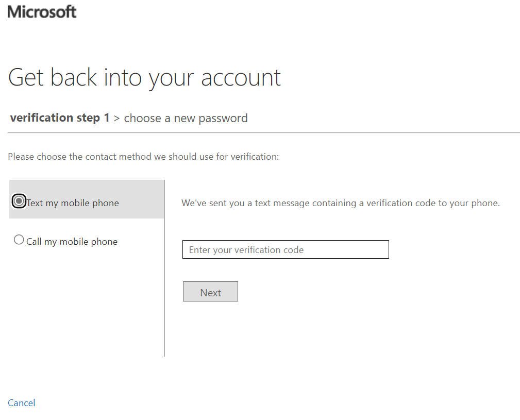Click the 'We've sent you a text message' notice
The image size is (520, 420).
[341, 203]
